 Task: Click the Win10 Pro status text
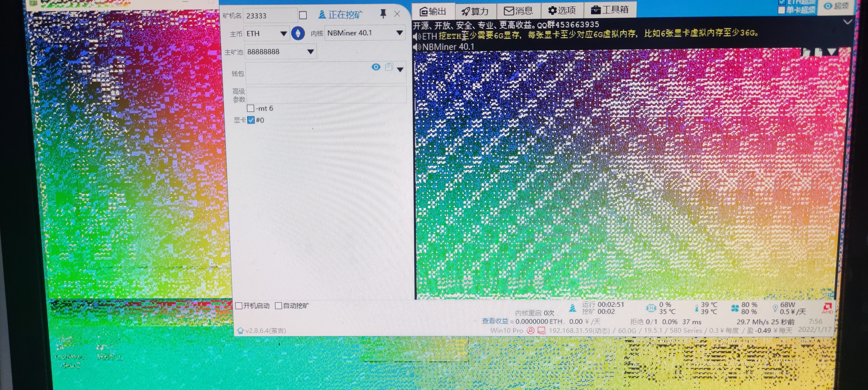(x=507, y=331)
